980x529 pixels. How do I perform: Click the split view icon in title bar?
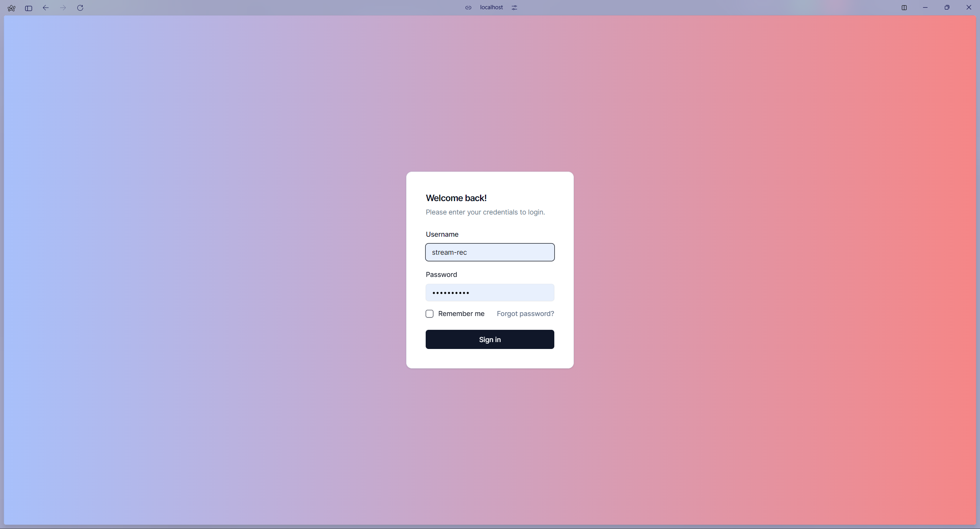[x=904, y=8]
